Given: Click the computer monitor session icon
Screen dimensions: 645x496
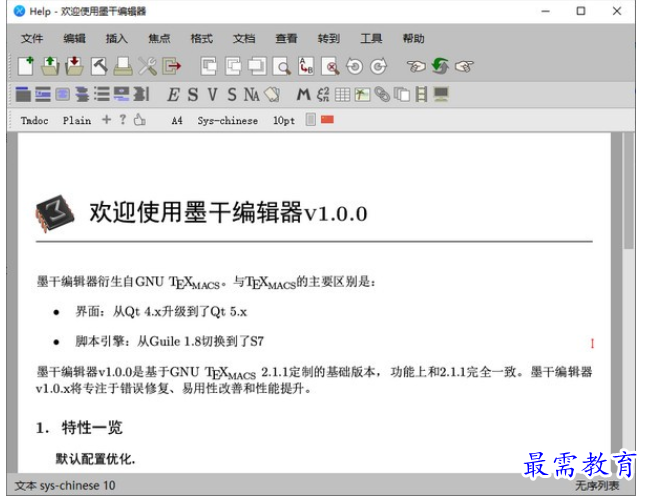Looking at the screenshot, I should coord(441,95).
